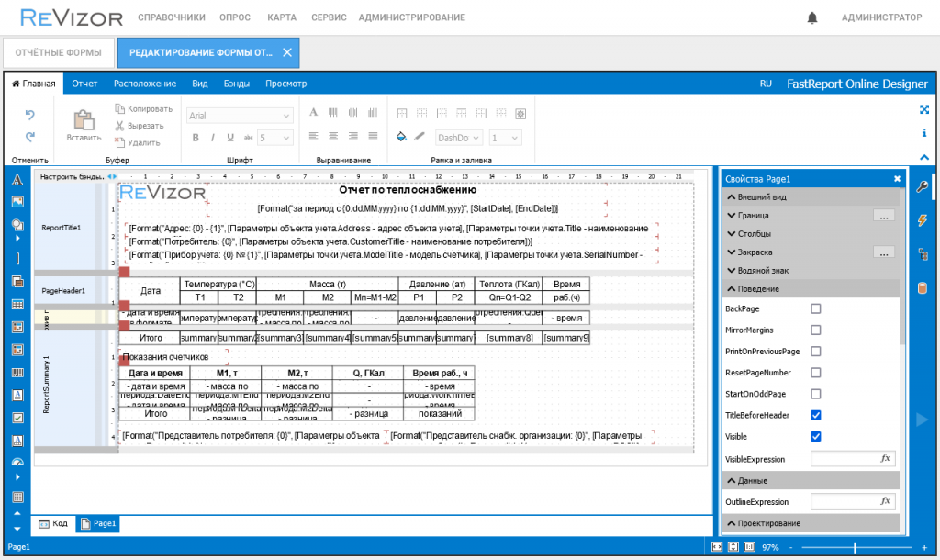Open the fx editor for OutlineExpression
Image resolution: width=940 pixels, height=560 pixels.
point(886,501)
